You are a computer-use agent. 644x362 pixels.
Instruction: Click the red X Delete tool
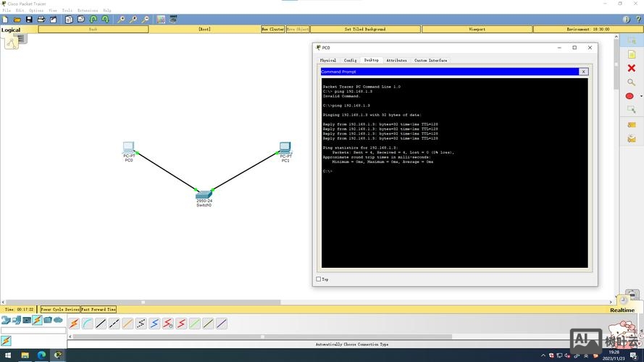pyautogui.click(x=631, y=68)
